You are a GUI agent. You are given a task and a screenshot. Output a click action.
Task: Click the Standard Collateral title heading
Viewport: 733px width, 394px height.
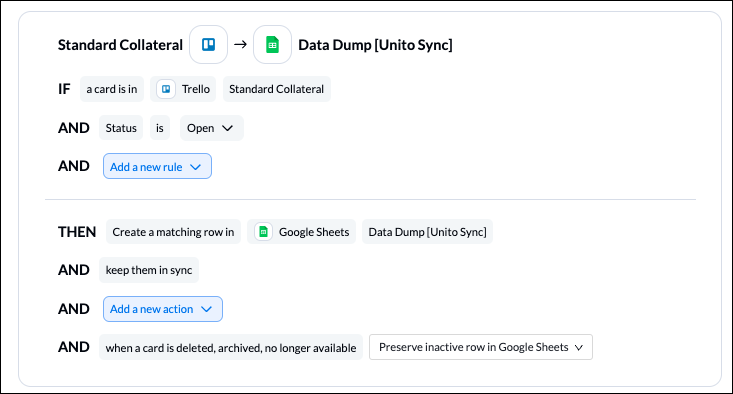tap(120, 45)
